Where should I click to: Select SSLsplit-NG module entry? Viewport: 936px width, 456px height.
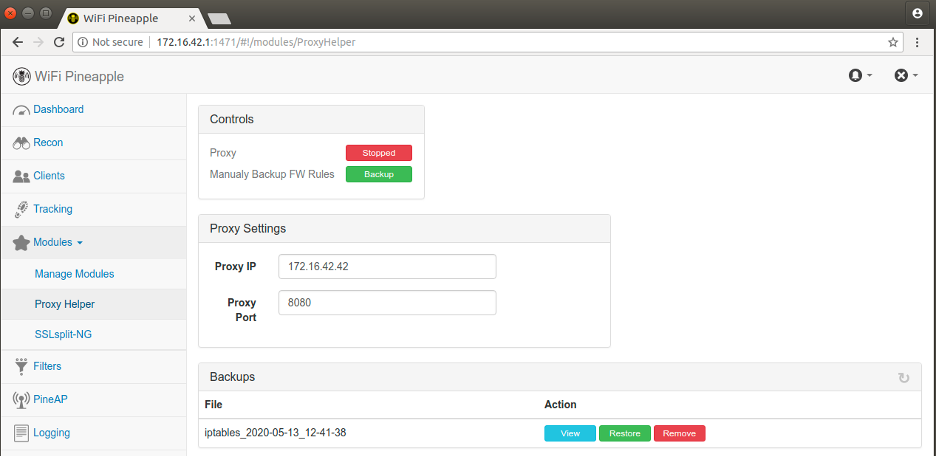coord(63,335)
